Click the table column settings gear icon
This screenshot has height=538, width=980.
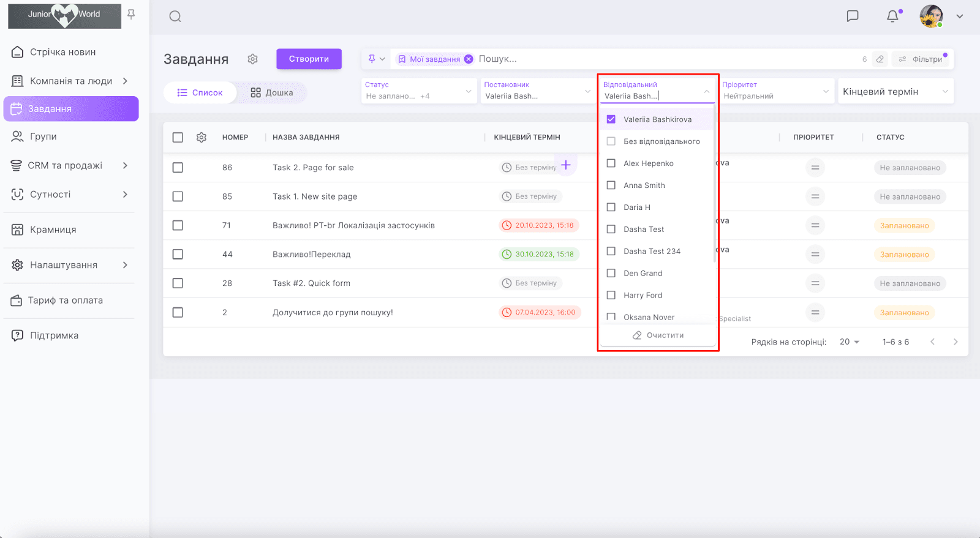click(x=202, y=138)
